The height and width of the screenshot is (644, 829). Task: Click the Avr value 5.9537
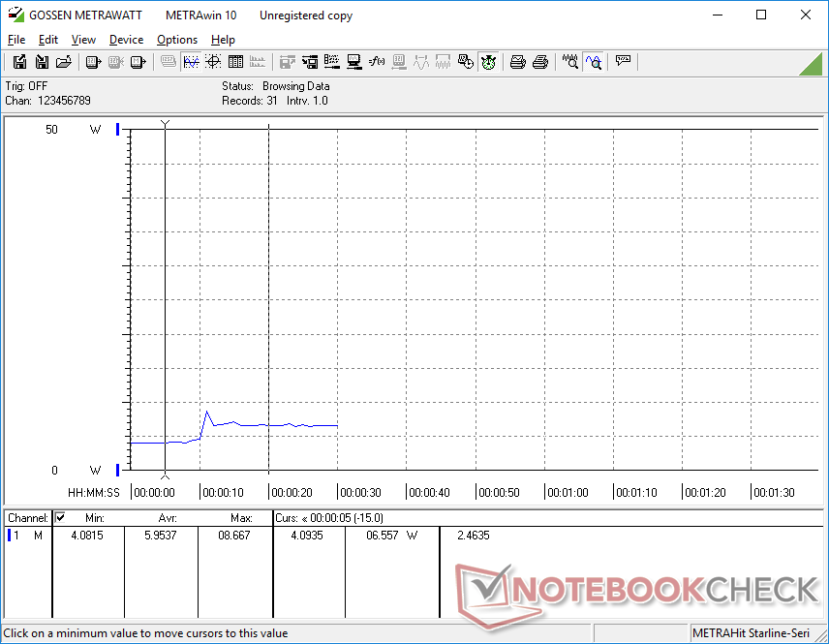click(160, 536)
